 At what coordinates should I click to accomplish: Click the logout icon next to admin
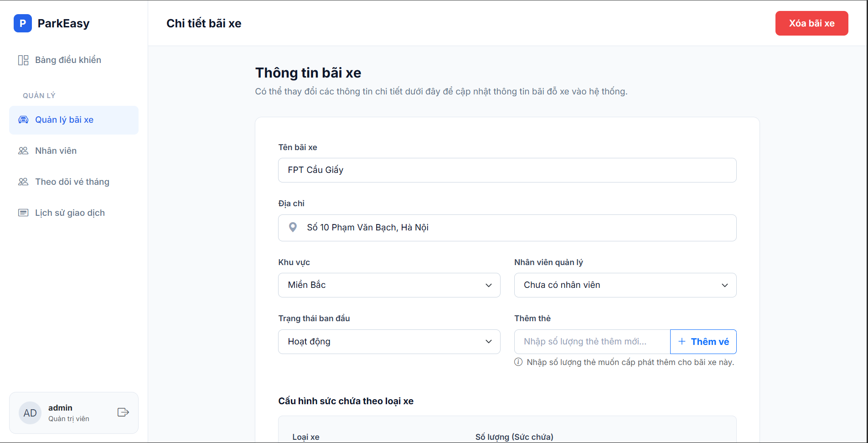coord(123,412)
